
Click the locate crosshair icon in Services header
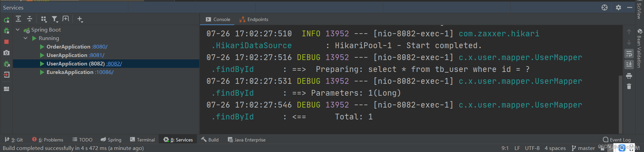point(605,7)
